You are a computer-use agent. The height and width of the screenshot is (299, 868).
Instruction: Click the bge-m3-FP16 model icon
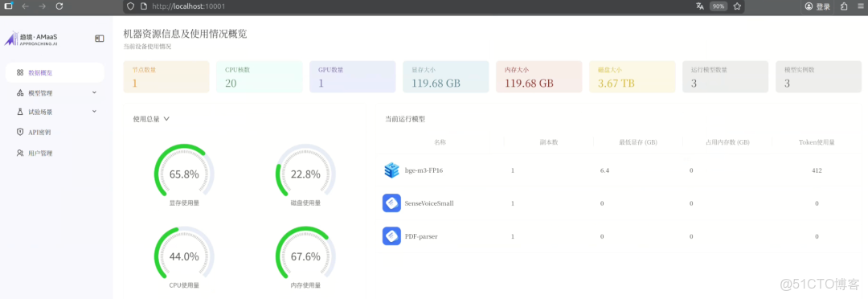point(391,170)
